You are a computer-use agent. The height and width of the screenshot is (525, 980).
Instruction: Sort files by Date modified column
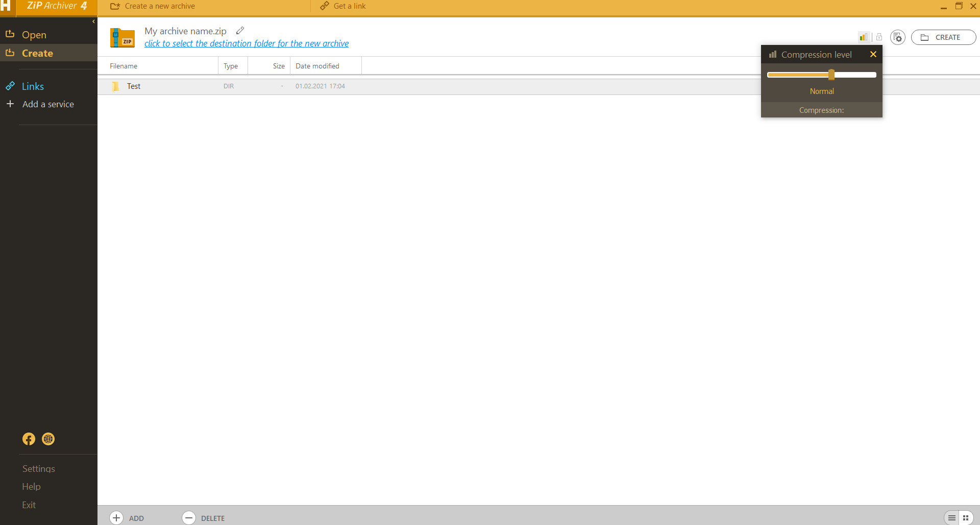coord(317,66)
